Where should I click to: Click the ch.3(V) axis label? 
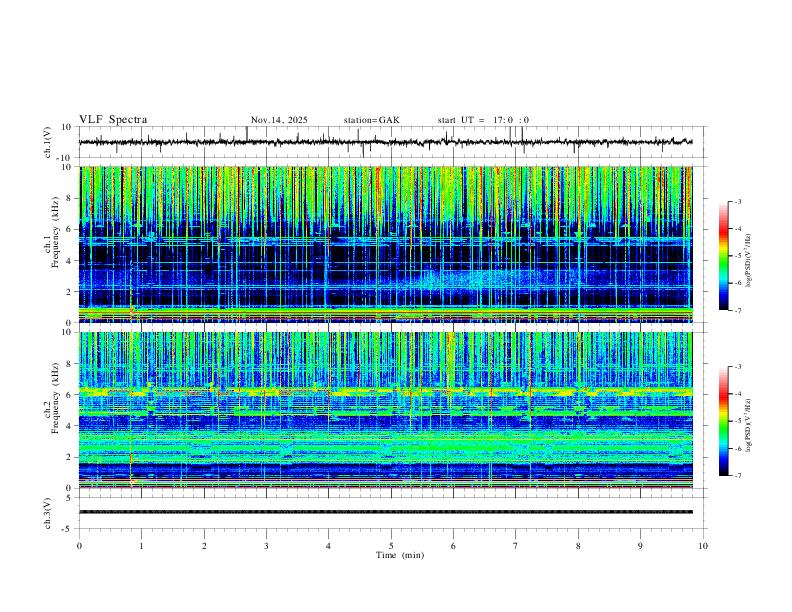(47, 513)
